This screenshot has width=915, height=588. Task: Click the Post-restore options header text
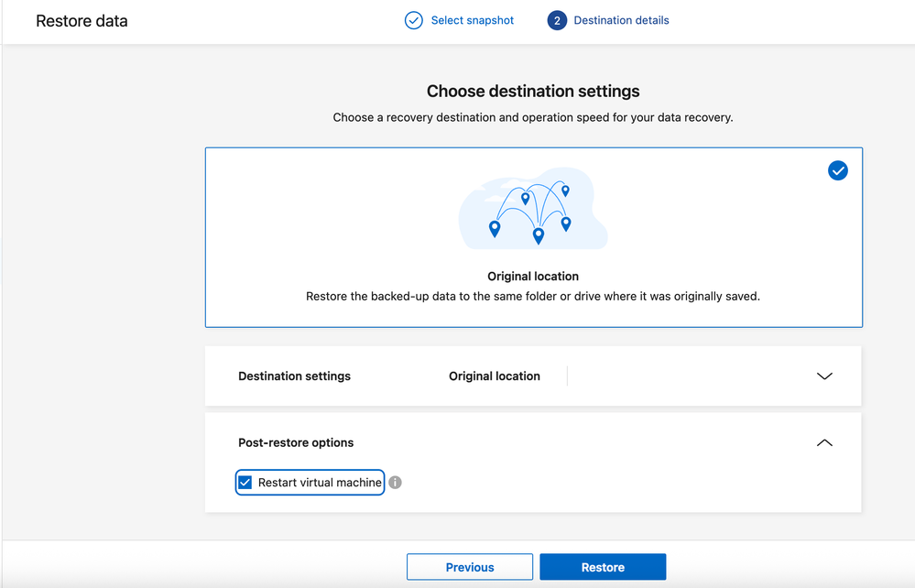pyautogui.click(x=296, y=442)
